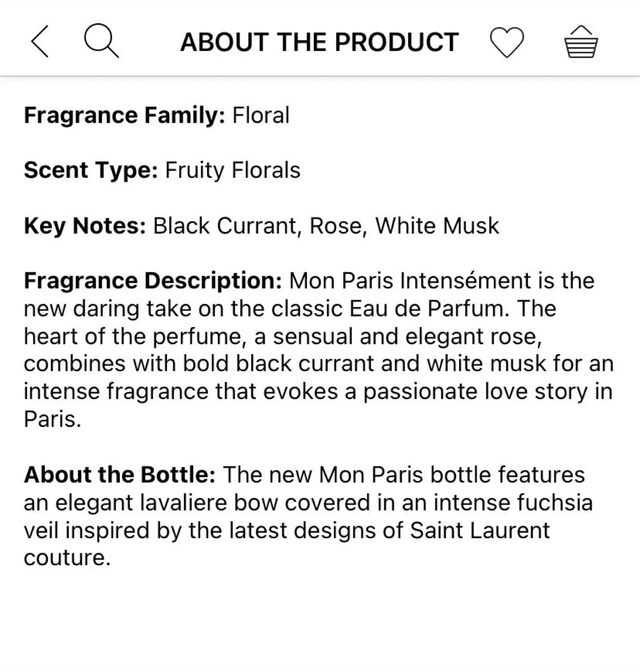Select the Fruity Florals scent type
640x672 pixels.
click(x=232, y=170)
